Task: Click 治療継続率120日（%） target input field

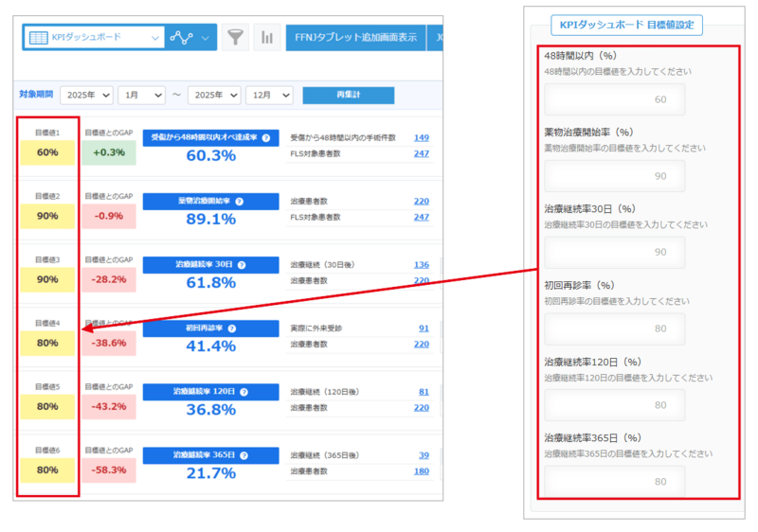Action: 614,405
